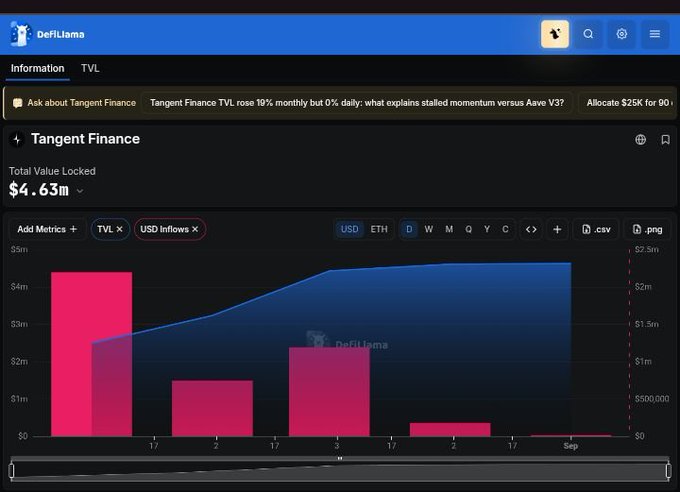Switch to the TVL tab
The width and height of the screenshot is (680, 492).
click(x=90, y=69)
